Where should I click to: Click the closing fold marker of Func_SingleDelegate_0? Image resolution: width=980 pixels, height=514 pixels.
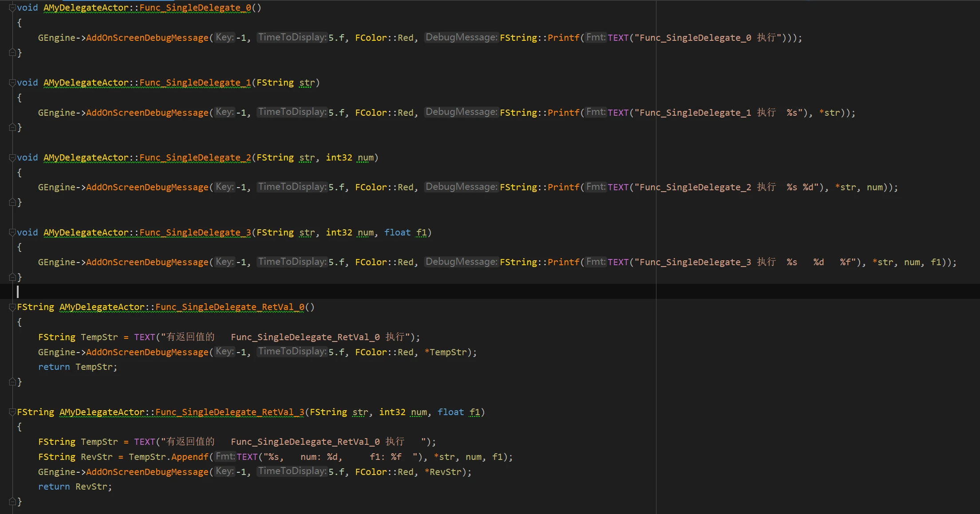[12, 53]
